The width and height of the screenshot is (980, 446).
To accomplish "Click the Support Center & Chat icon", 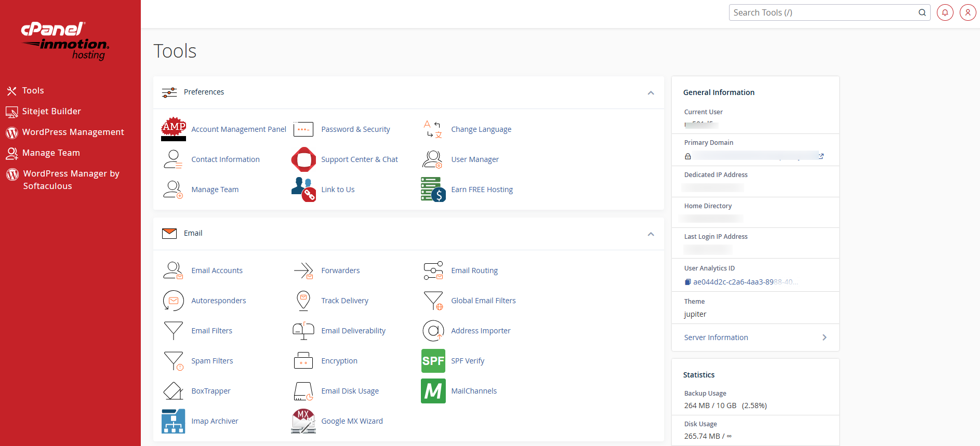I will point(303,159).
